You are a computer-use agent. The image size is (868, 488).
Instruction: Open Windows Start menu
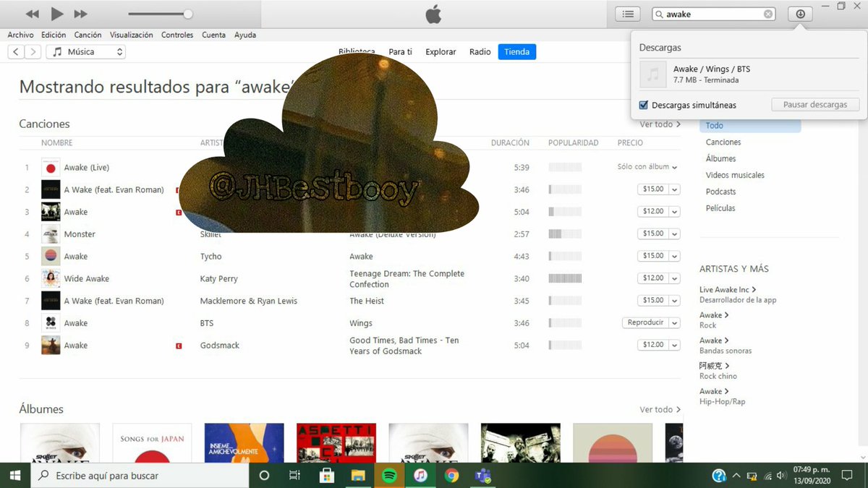coord(14,476)
